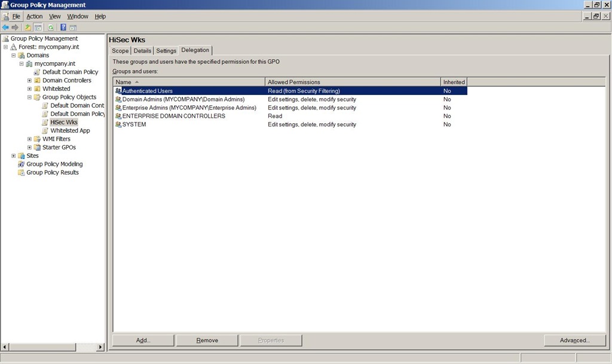Screen dimensions: 612x364
Task: Open the File menu
Action: (x=16, y=16)
